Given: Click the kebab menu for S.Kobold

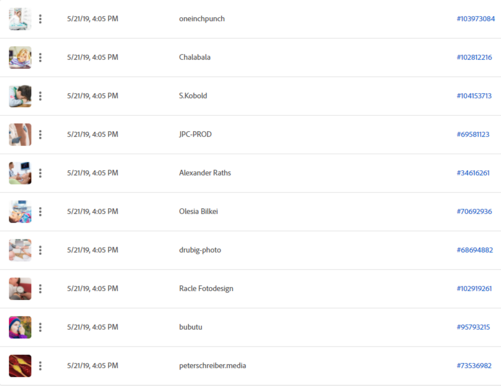Looking at the screenshot, I should [x=40, y=96].
